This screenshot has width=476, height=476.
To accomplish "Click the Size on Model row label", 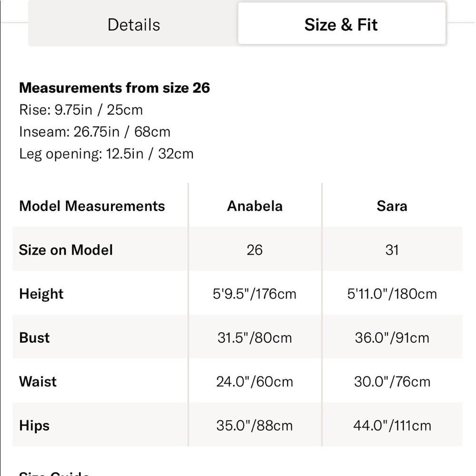I will (66, 250).
